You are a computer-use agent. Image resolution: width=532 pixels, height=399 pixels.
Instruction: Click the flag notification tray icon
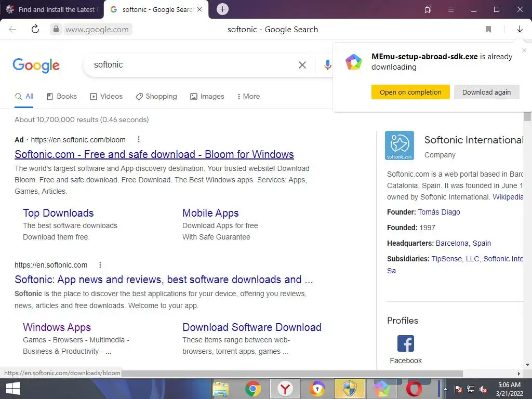coord(458,389)
